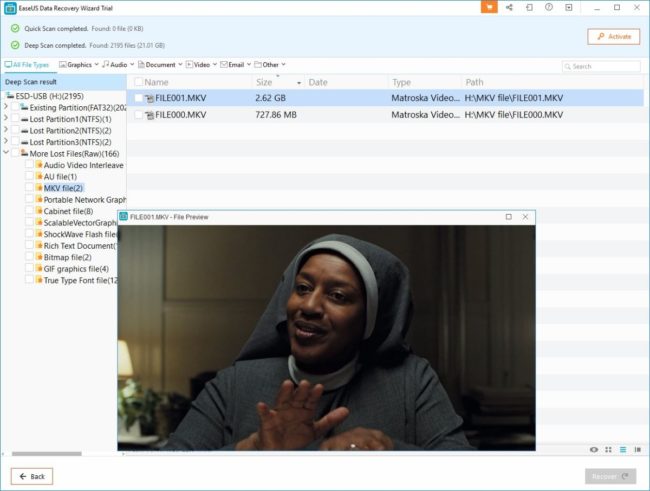The image size is (650, 491).
Task: Check the Existing Partition(FAT32) checkbox
Action: click(x=15, y=107)
